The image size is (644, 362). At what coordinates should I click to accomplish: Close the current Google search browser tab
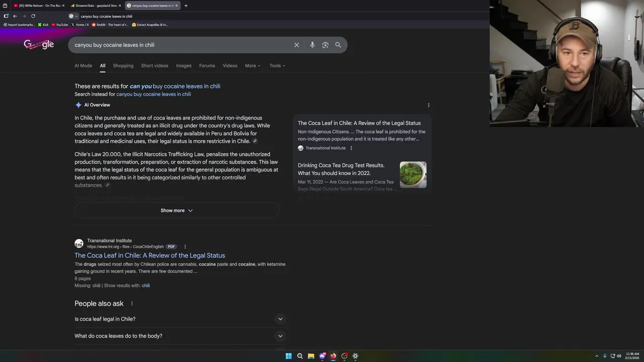point(176,6)
